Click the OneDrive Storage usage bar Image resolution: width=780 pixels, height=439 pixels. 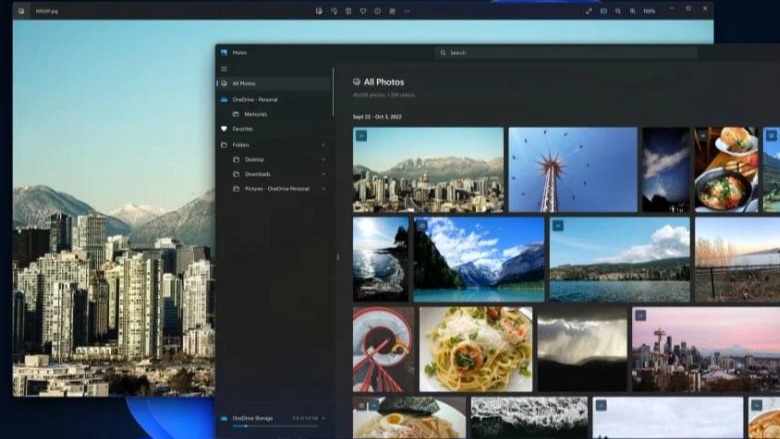(270, 425)
